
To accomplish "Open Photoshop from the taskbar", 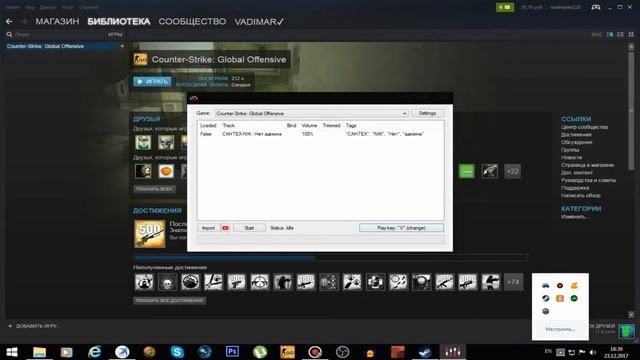I will (x=232, y=351).
